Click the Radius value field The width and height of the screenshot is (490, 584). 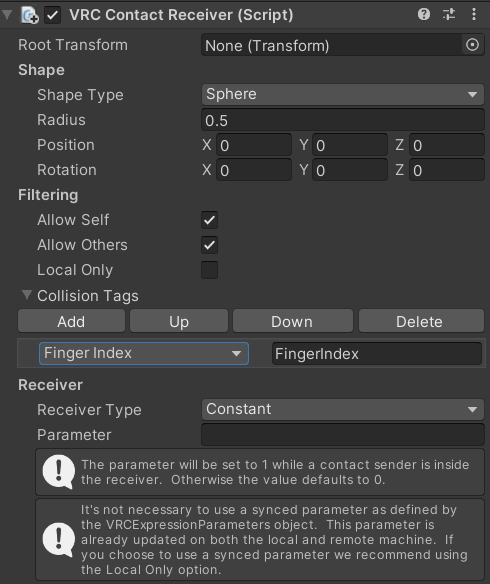343,120
